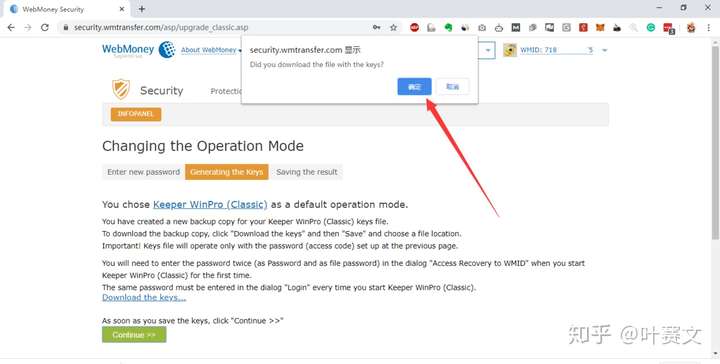Image resolution: width=720 pixels, height=364 pixels.
Task: Open a new browser tab
Action: [141, 9]
